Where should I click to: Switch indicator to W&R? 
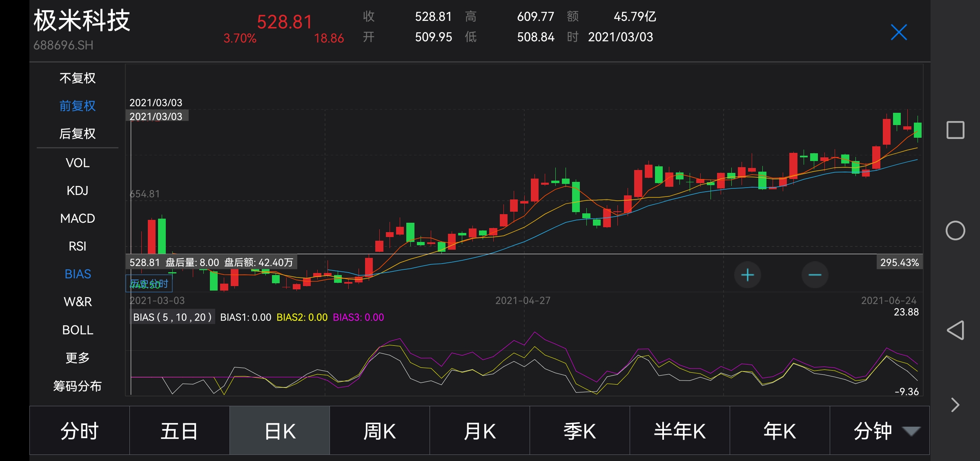pyautogui.click(x=78, y=302)
